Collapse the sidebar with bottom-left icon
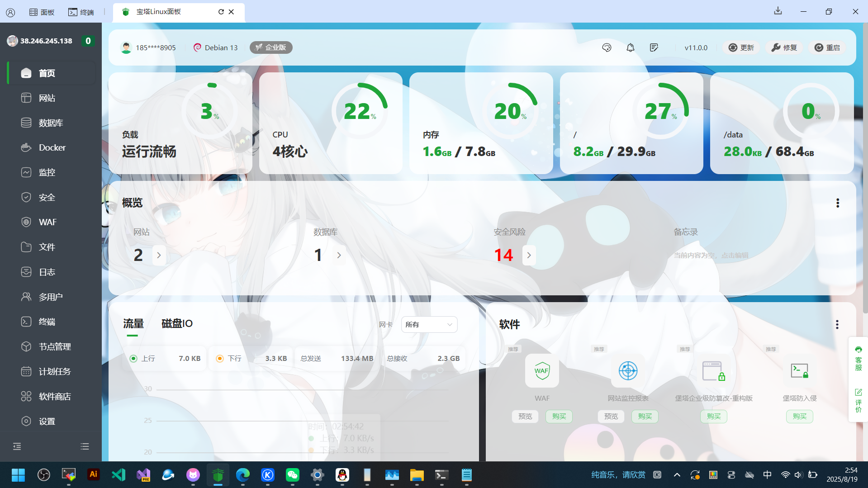868x488 pixels. click(x=17, y=446)
